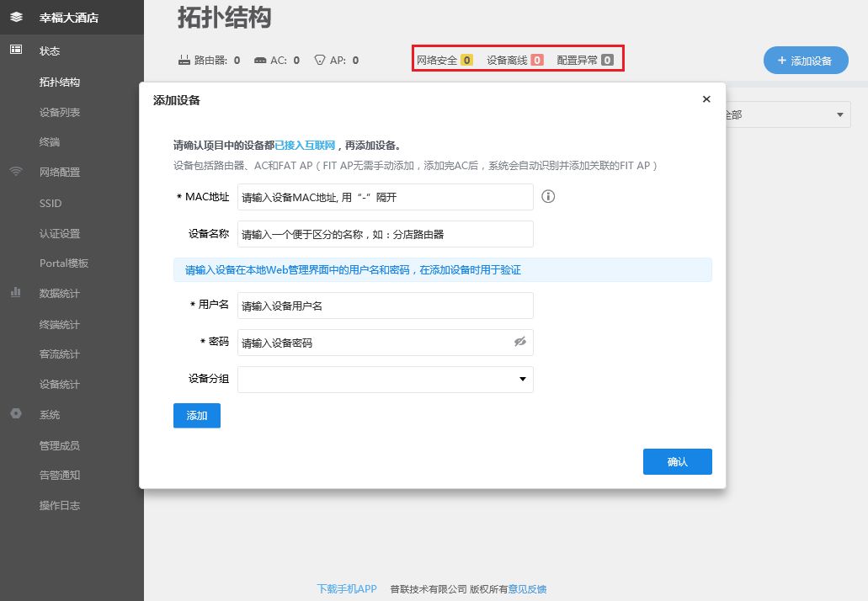Click the red 设备离线 count badge
The width and height of the screenshot is (868, 601).
coord(537,60)
